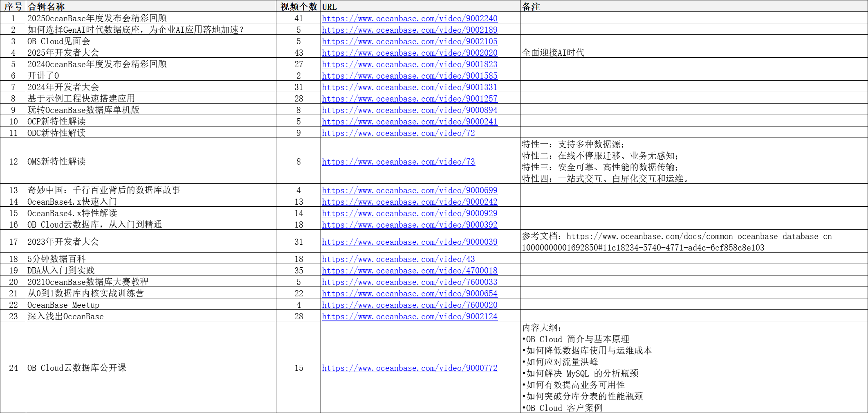
Task: Open the video/9000772 link in row 24
Action: pyautogui.click(x=409, y=368)
